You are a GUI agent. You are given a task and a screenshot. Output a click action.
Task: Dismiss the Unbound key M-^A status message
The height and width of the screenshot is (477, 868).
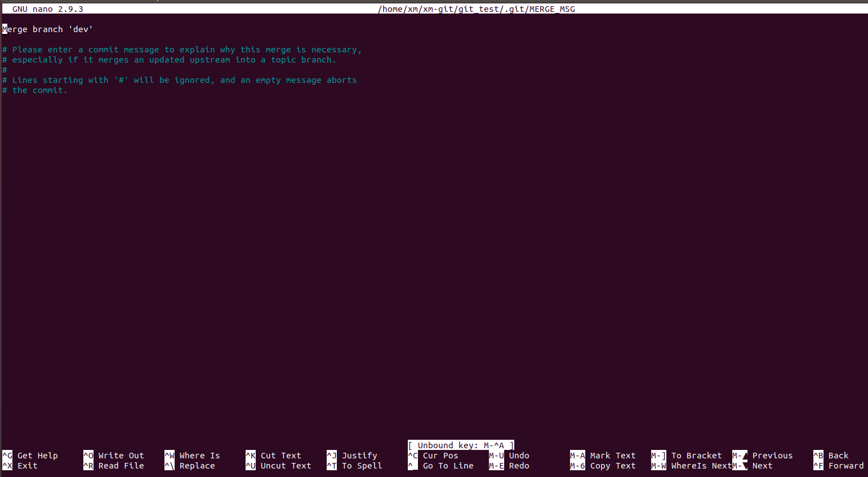[x=460, y=445]
